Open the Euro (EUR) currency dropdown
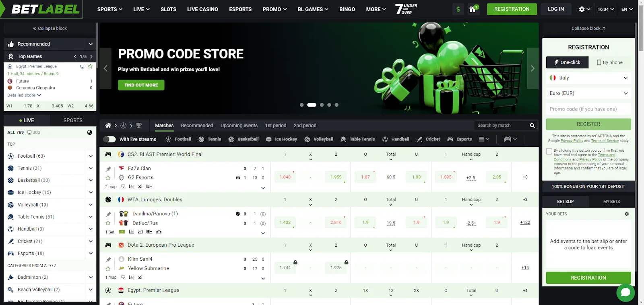644x305 pixels. [588, 93]
